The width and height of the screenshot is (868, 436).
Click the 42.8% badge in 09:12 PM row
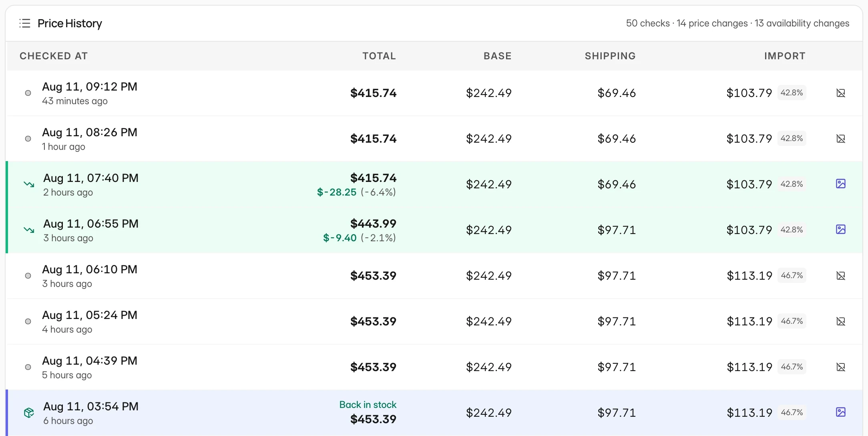[792, 93]
